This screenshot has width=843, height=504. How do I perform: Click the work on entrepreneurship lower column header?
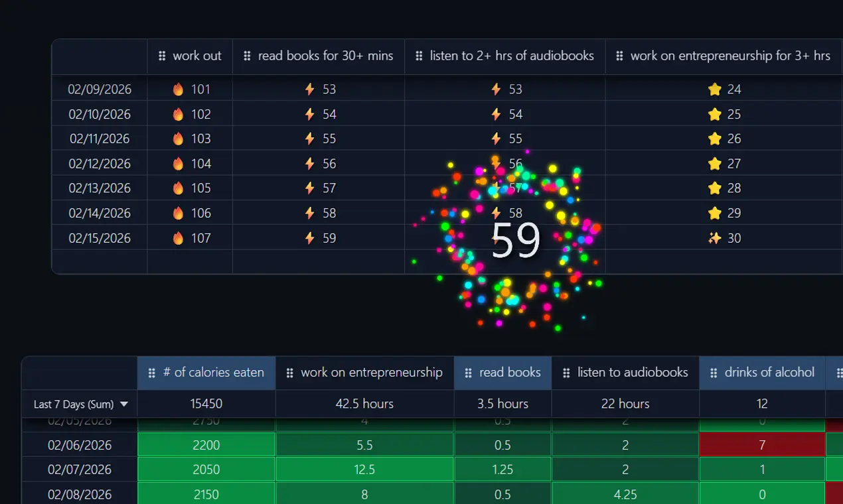[364, 373]
